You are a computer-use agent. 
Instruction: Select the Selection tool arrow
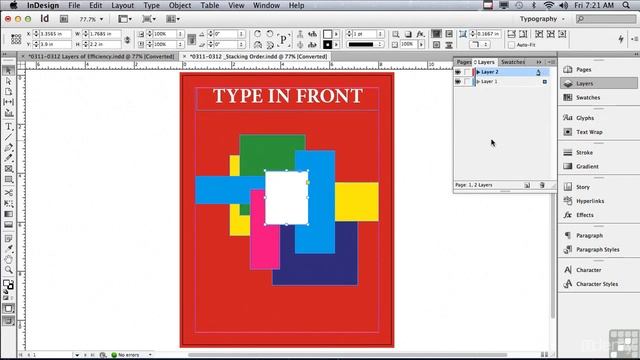[8, 71]
